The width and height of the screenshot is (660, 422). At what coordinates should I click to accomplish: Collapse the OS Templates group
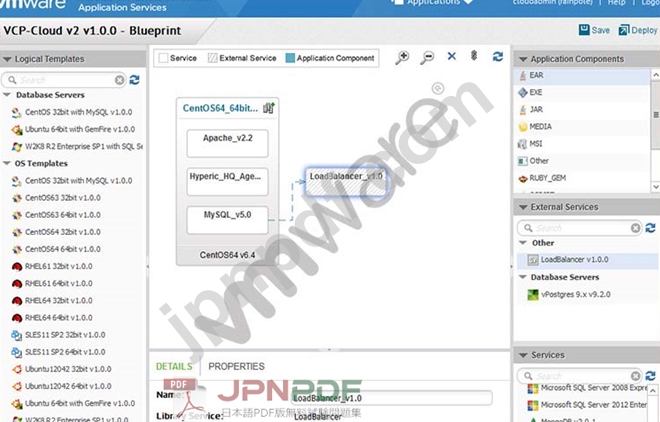click(x=7, y=163)
